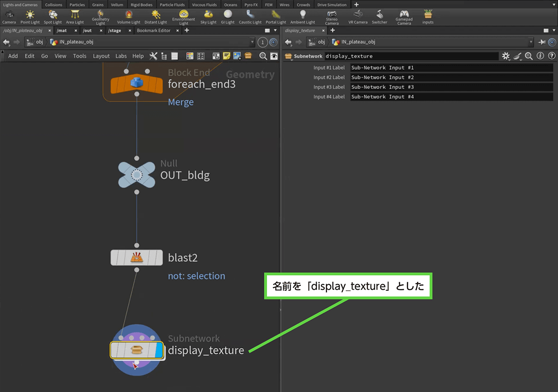Toggle the network editor eye display options

(x=274, y=56)
